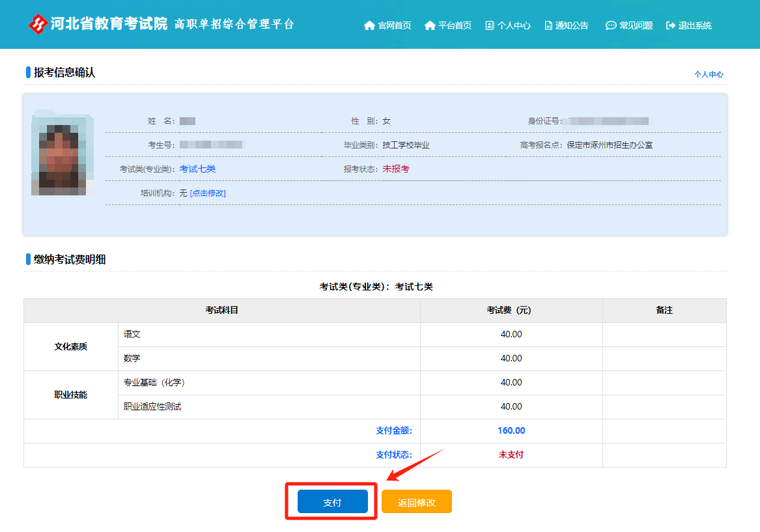760x532 pixels.
Task: Click the blue 考试七类 value in the info card
Action: [197, 169]
